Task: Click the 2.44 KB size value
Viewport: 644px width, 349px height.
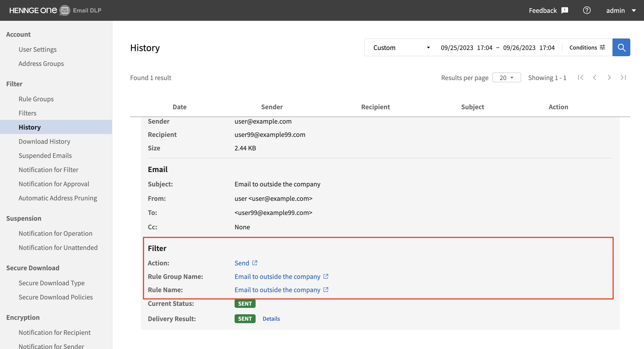Action: click(x=245, y=148)
